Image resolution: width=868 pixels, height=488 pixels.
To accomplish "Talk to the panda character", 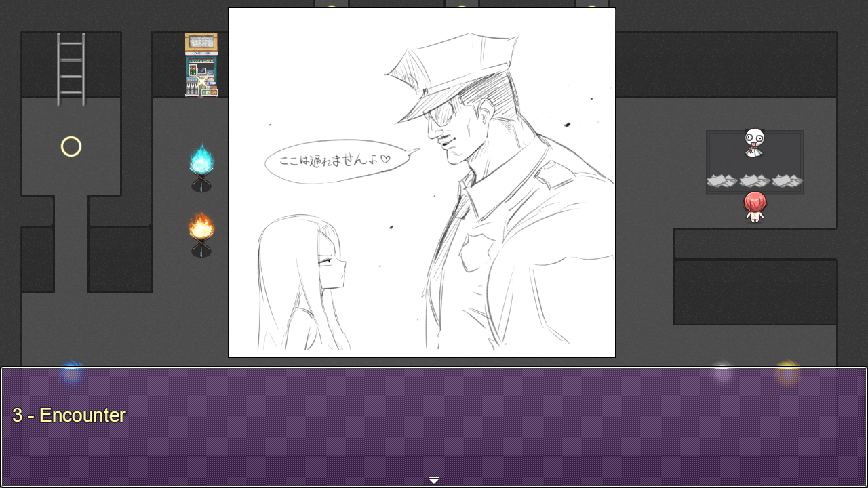I will pyautogui.click(x=754, y=142).
